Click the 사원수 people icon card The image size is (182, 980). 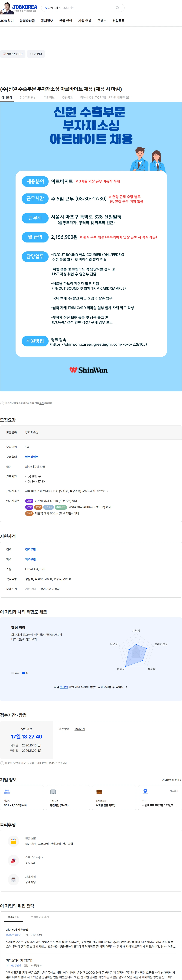coord(22,798)
